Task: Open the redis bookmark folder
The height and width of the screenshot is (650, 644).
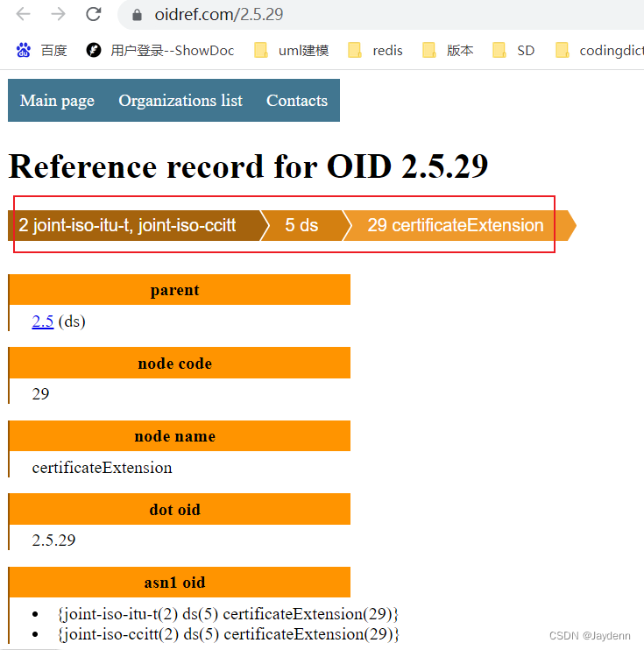Action: (375, 51)
